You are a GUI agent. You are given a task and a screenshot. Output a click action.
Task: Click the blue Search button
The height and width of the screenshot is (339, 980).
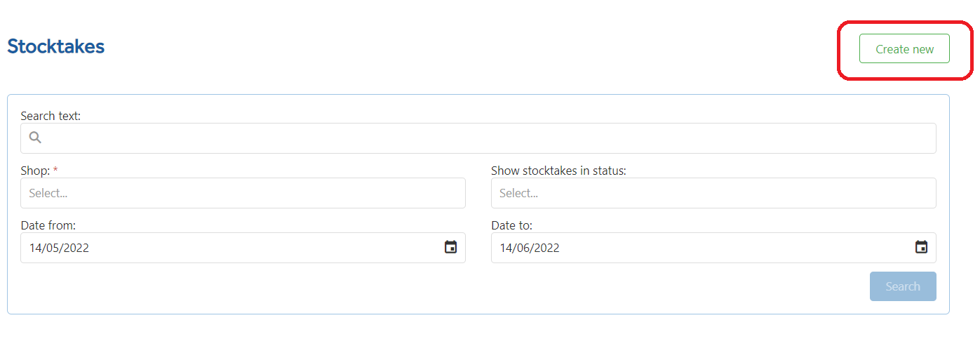[x=903, y=286]
